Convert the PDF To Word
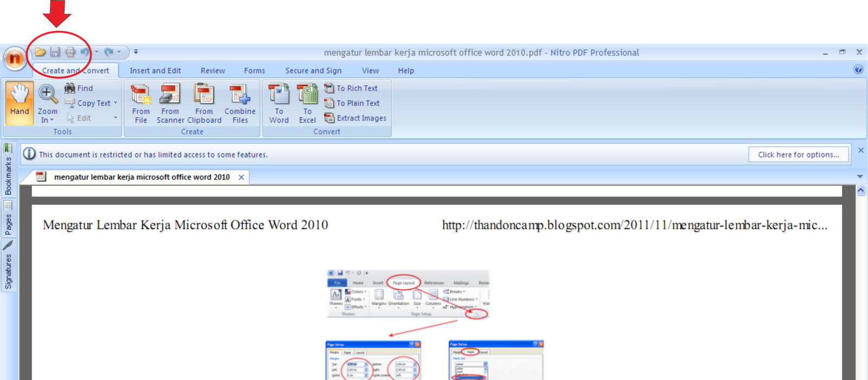Viewport: 868px width, 380px height. (x=279, y=104)
